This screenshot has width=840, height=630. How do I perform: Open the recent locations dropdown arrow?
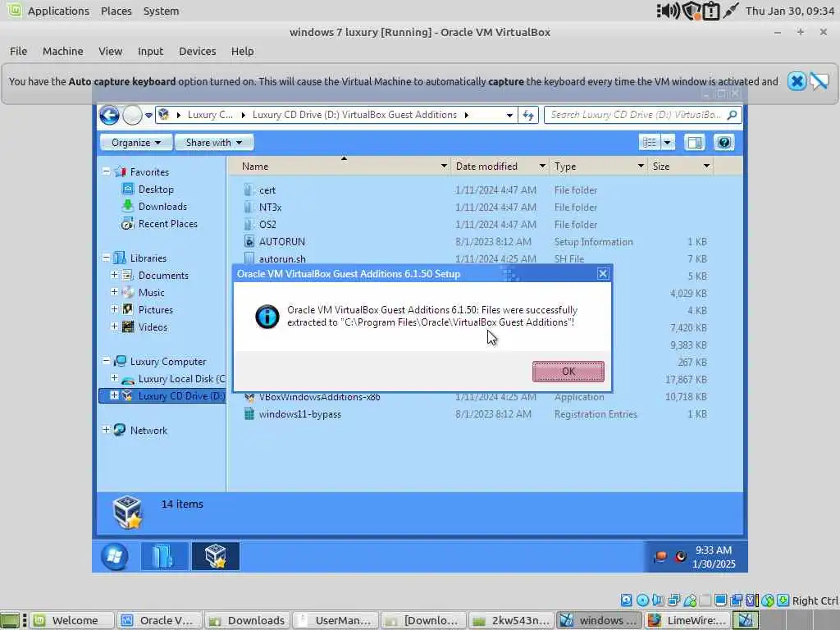(x=148, y=115)
